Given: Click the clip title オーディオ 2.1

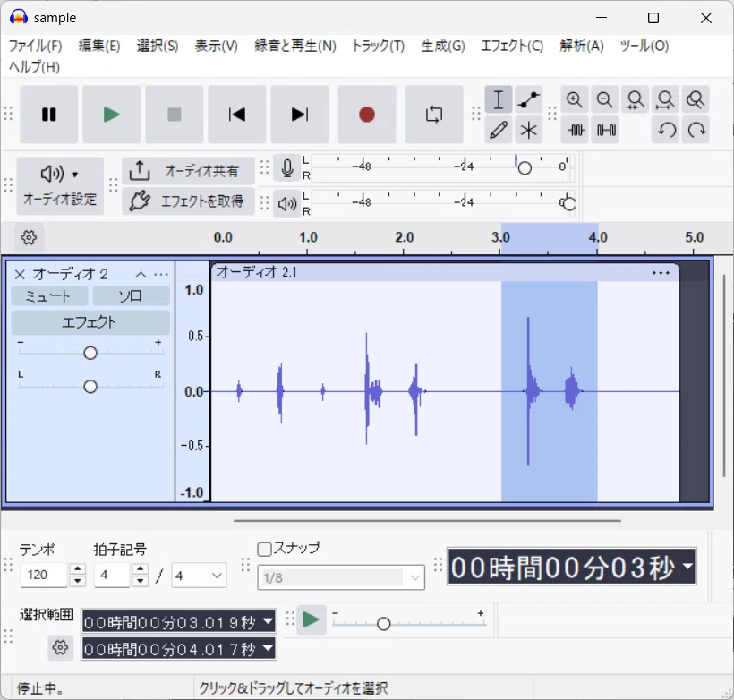Looking at the screenshot, I should [x=257, y=272].
